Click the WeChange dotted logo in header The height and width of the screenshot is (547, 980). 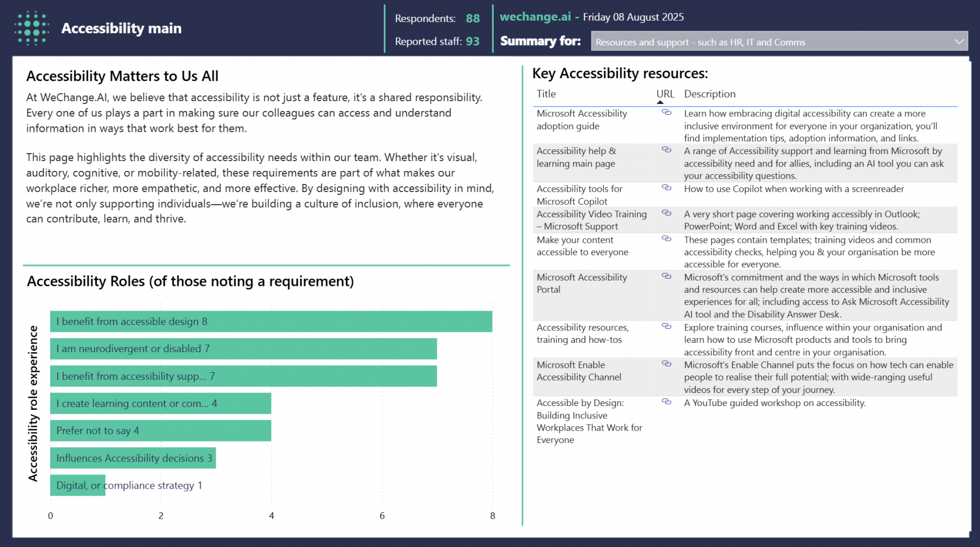(32, 28)
